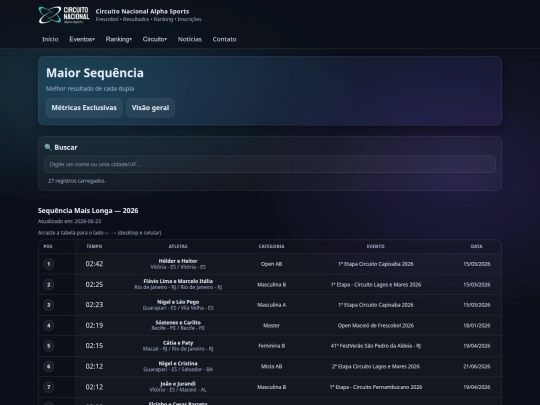540x405 pixels.
Task: Click the Master category cell
Action: 272,325
